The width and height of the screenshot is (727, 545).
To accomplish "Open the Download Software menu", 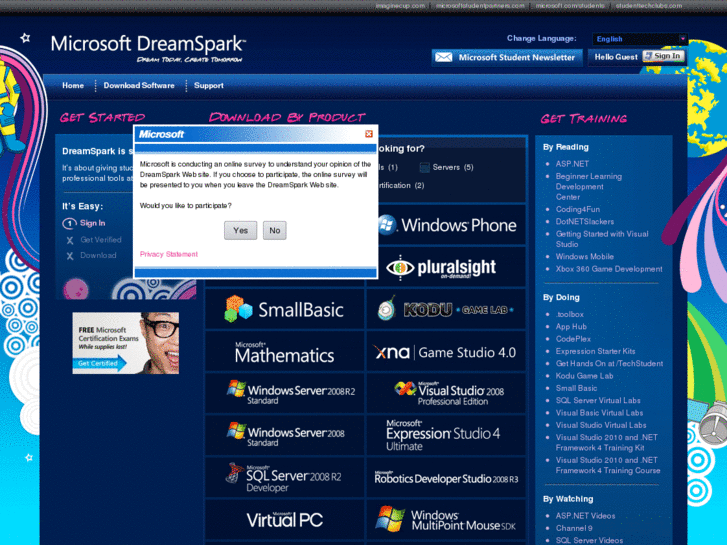I will [x=139, y=86].
